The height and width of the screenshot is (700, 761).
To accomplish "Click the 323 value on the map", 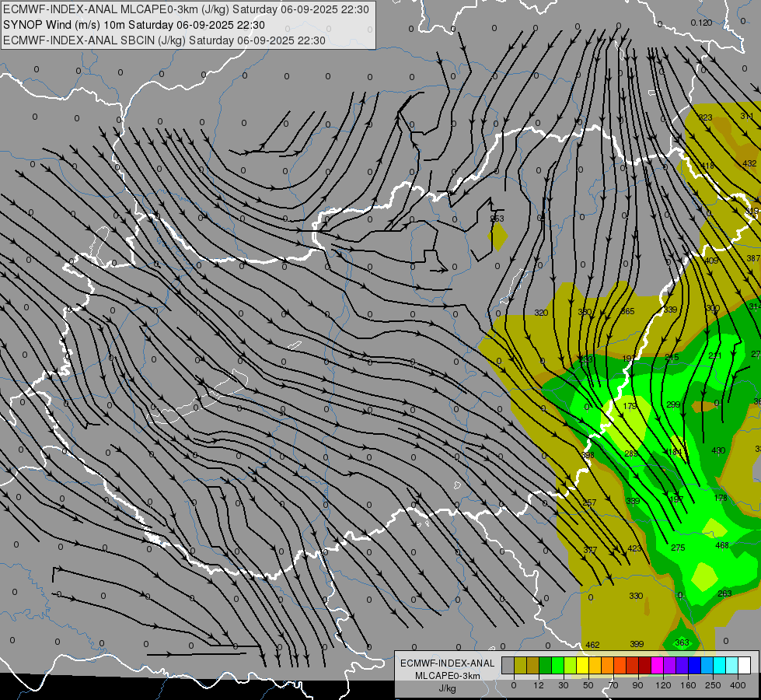I will tap(706, 117).
